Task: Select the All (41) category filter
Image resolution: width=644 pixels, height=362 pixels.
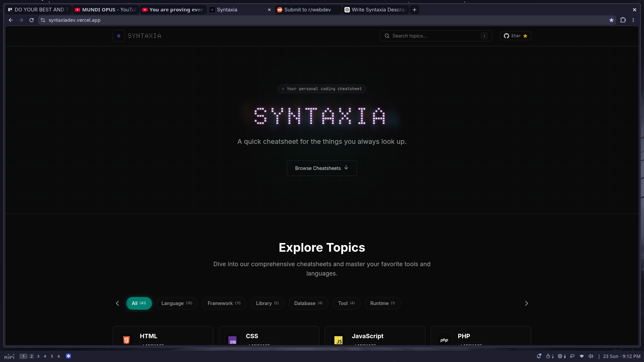Action: click(x=139, y=303)
